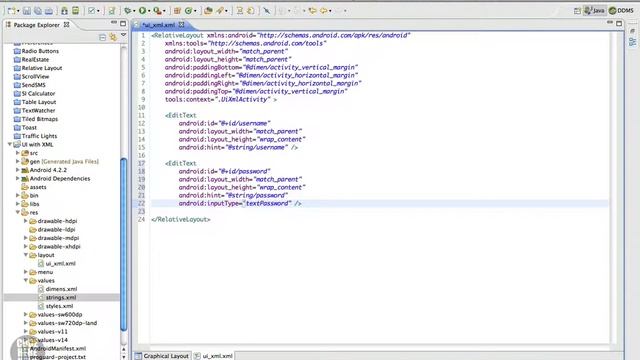
Task: Run Android Lint check icon
Action: (92, 11)
